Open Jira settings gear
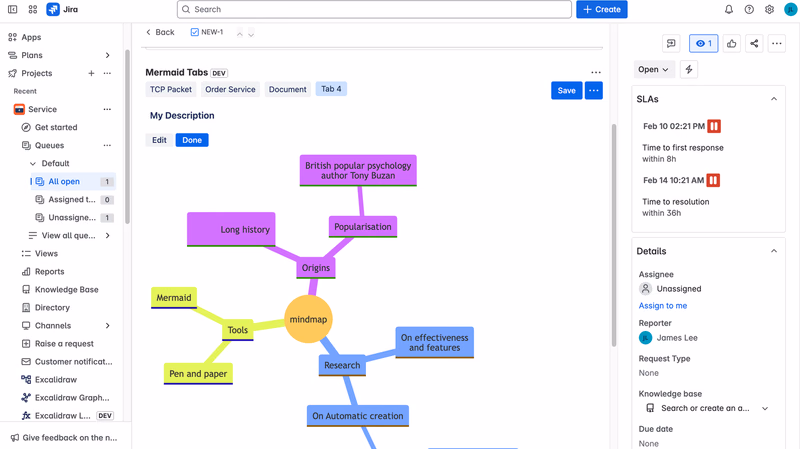Viewport: 800px width, 449px height. 769,9
